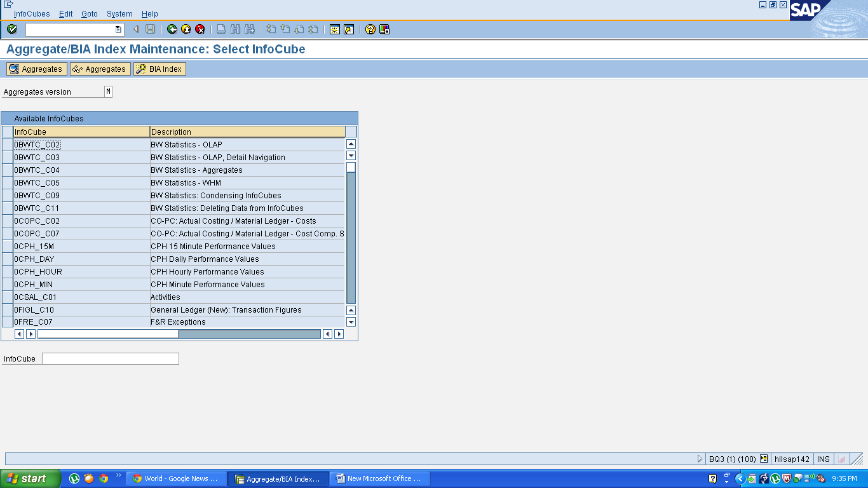Click row selector for 0CSAL_C01 row
Screen dimensions: 868x488
click(7, 297)
